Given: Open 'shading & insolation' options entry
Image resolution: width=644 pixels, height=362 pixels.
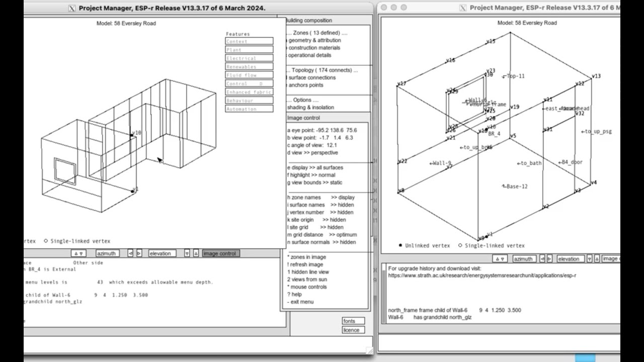Looking at the screenshot, I should click(309, 108).
